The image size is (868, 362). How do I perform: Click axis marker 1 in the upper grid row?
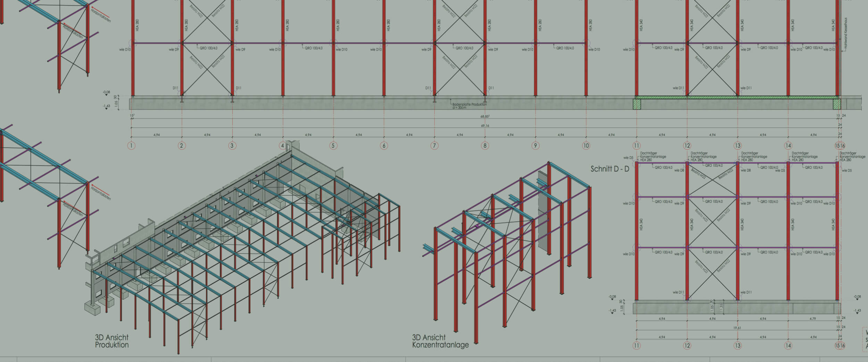click(131, 146)
